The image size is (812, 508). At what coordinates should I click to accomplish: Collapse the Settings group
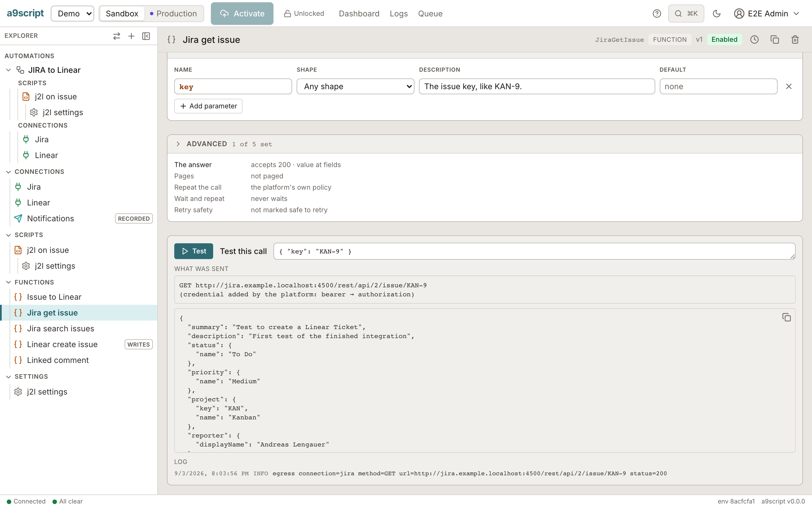pos(9,377)
